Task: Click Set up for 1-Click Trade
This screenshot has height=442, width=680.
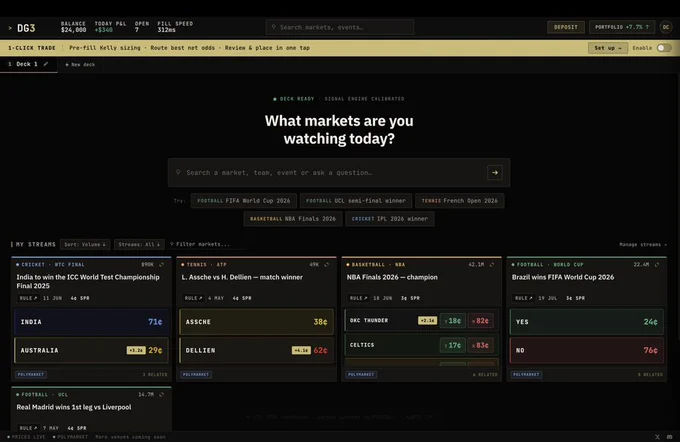Action: tap(608, 48)
